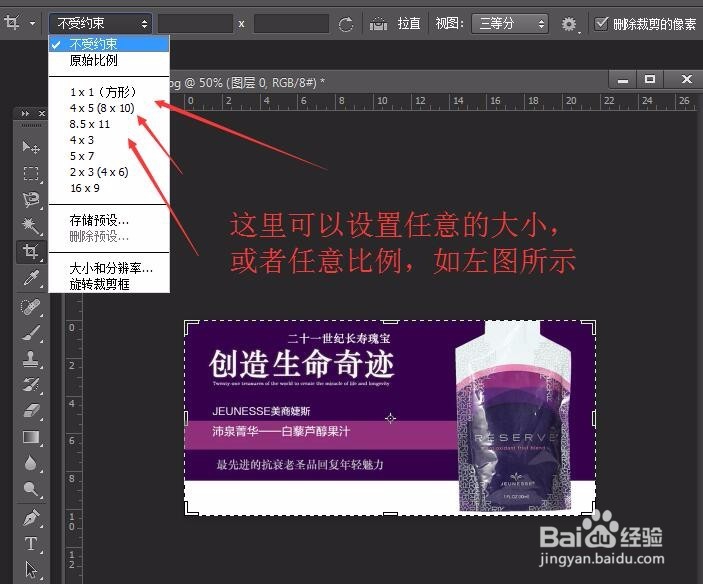The width and height of the screenshot is (703, 584).
Task: Maximize the document window
Action: [x=650, y=80]
